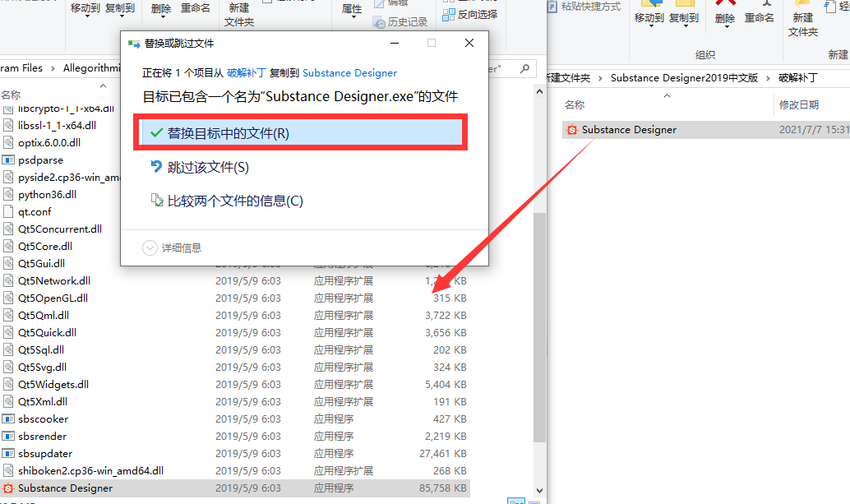The height and width of the screenshot is (504, 850).
Task: Click 315 KB size of Qt5OpenGL.dll
Action: (450, 298)
